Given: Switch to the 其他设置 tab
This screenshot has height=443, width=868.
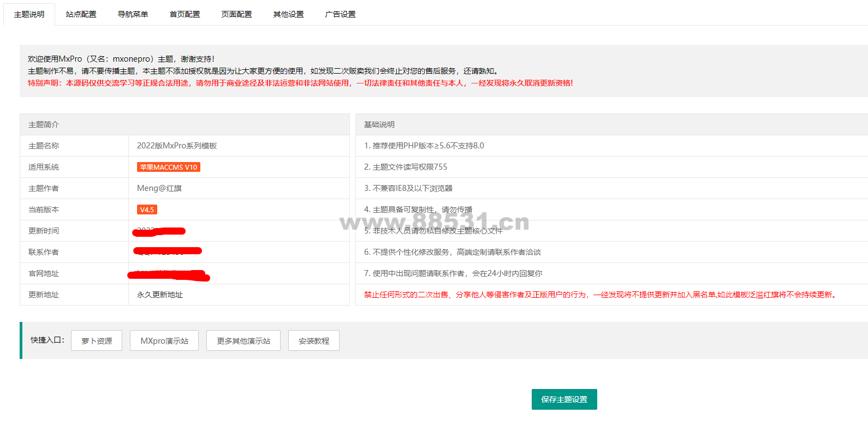Looking at the screenshot, I should [x=288, y=14].
